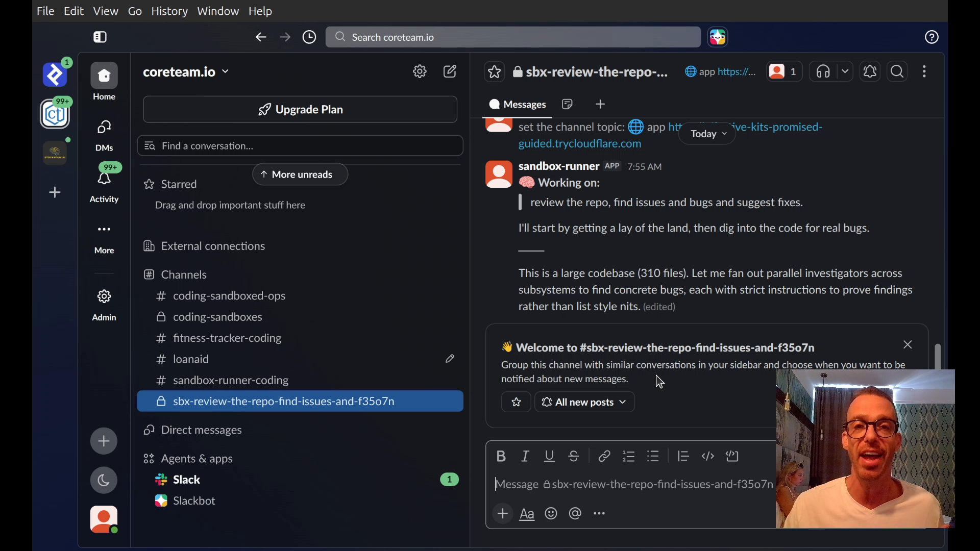Open the View menu
The image size is (980, 551).
106,11
